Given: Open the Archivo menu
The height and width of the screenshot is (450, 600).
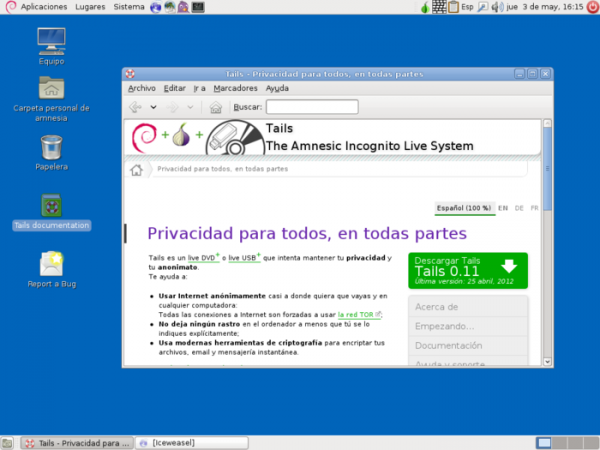Looking at the screenshot, I should point(141,89).
